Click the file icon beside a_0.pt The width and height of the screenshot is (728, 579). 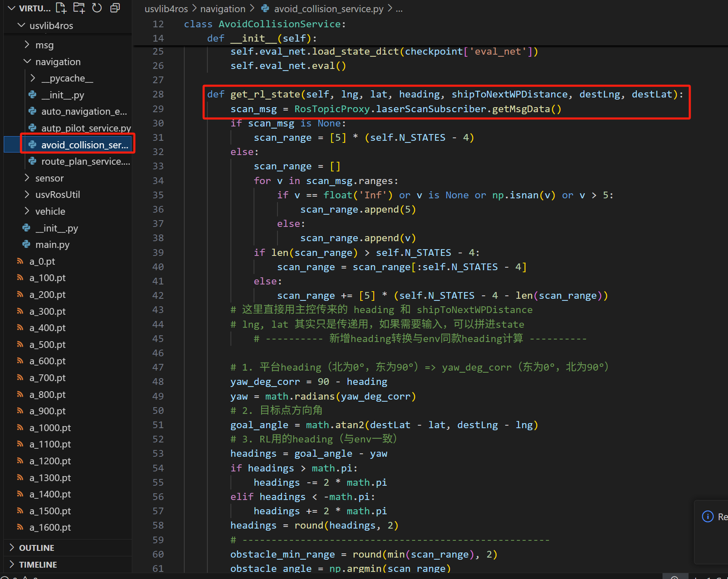(20, 261)
